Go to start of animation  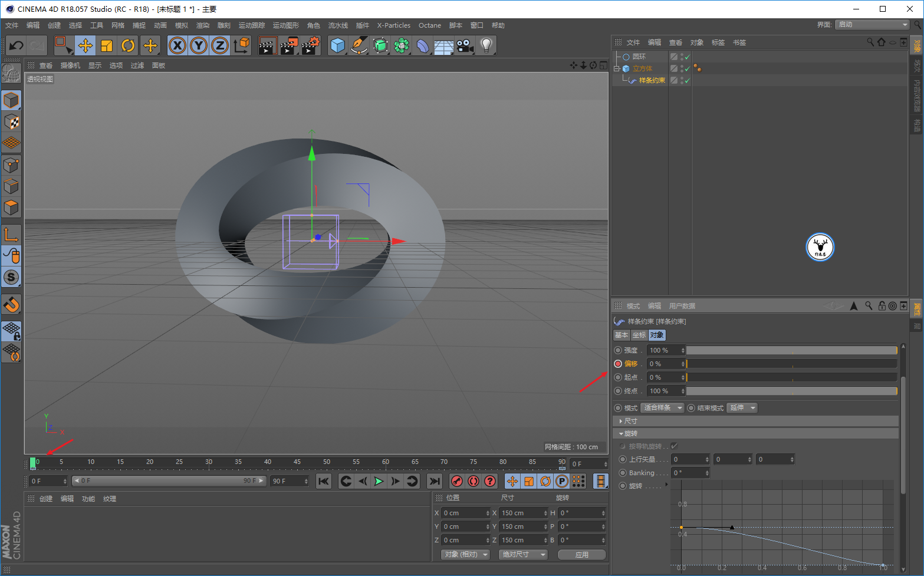coord(324,481)
